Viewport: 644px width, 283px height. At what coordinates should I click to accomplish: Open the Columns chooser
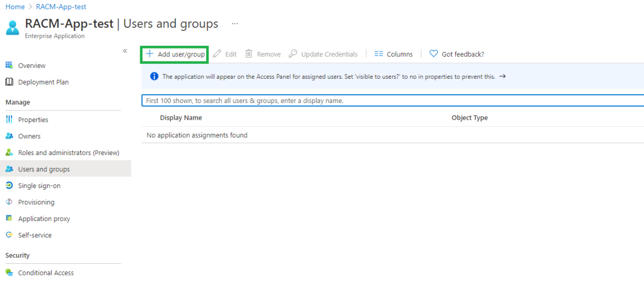click(x=393, y=54)
